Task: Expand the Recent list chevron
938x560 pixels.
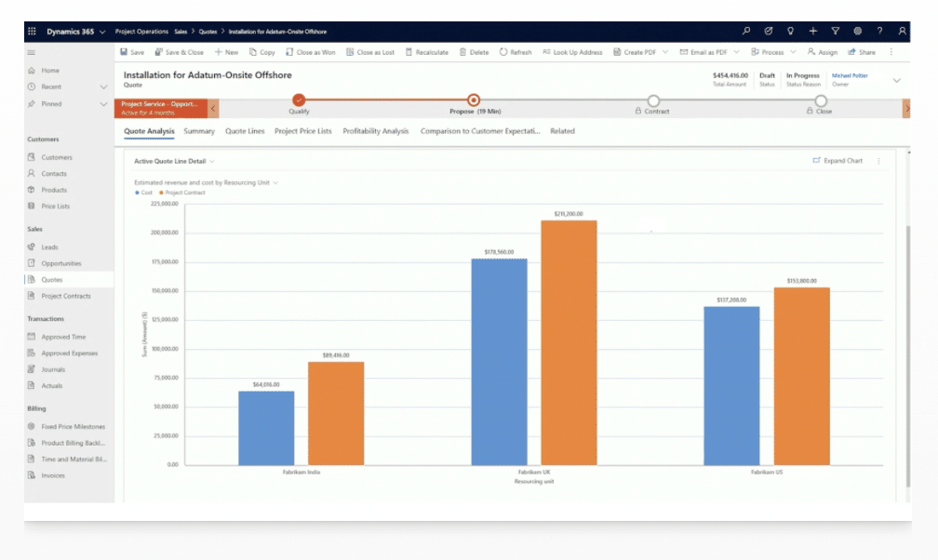Action: tap(103, 87)
